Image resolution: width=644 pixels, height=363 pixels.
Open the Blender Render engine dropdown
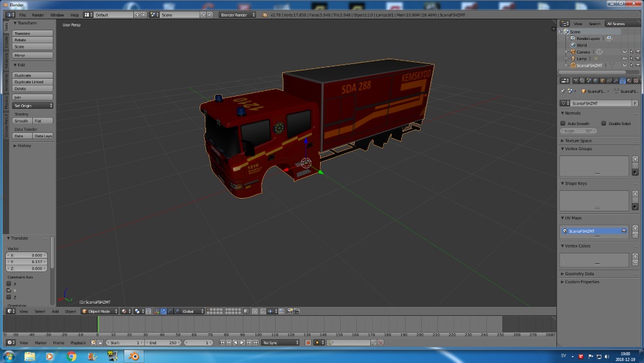237,15
